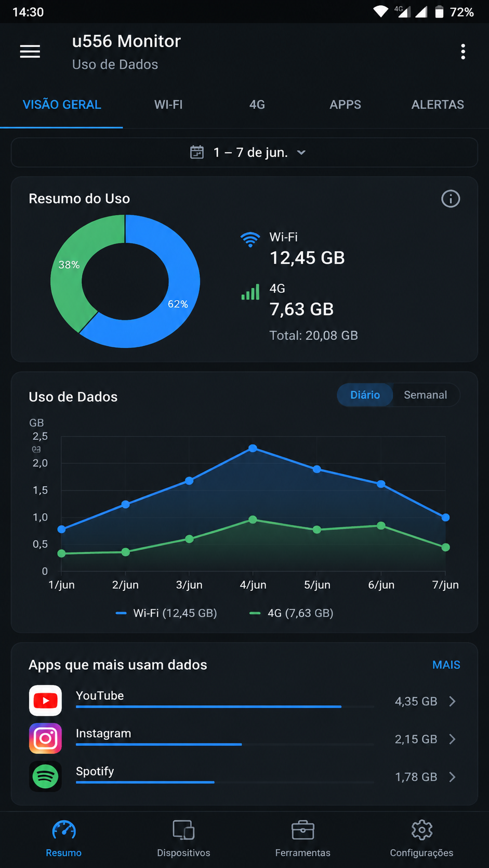Tap the Spotify usage progress bar
489x868 pixels.
(225, 782)
